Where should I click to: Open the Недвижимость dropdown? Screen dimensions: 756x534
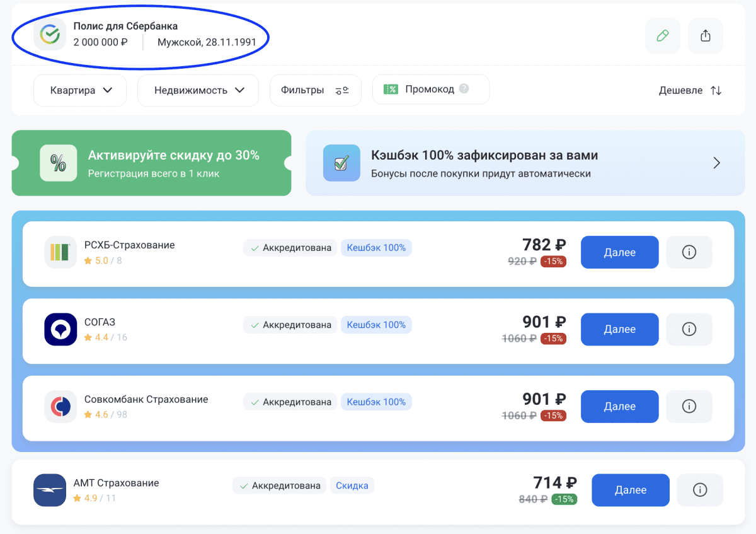point(198,90)
